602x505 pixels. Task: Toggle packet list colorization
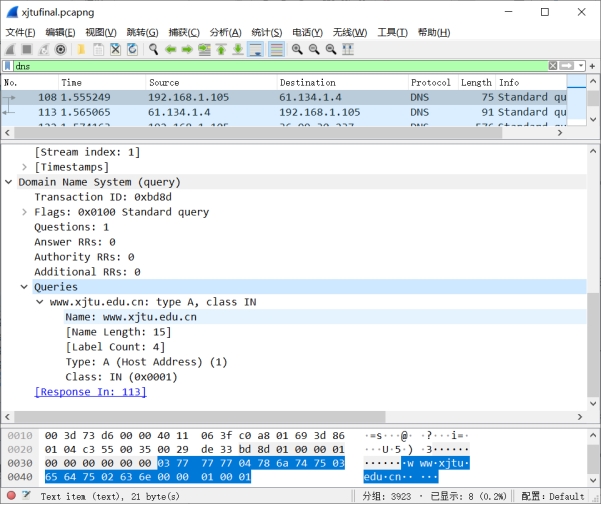coord(276,49)
